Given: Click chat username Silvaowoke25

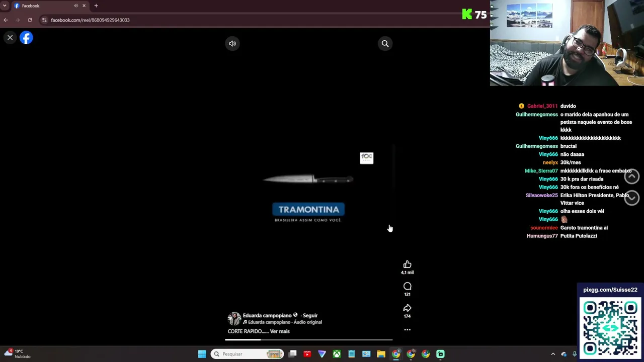Looking at the screenshot, I should tap(542, 195).
